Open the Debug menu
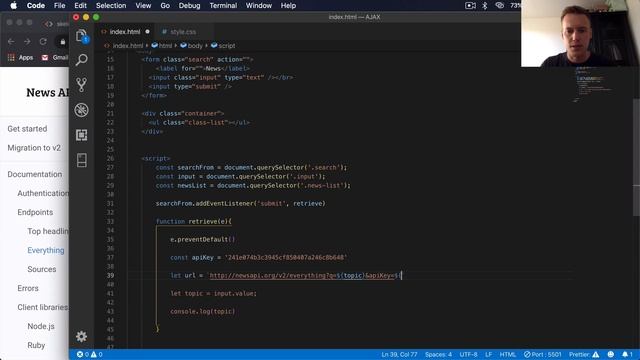Viewport: 640px width, 360px height. click(x=189, y=6)
